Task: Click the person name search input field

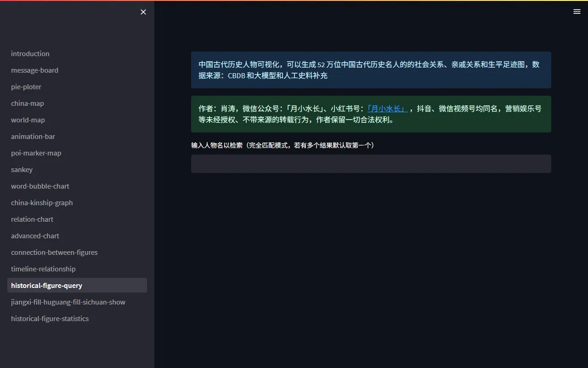Action: [371, 164]
